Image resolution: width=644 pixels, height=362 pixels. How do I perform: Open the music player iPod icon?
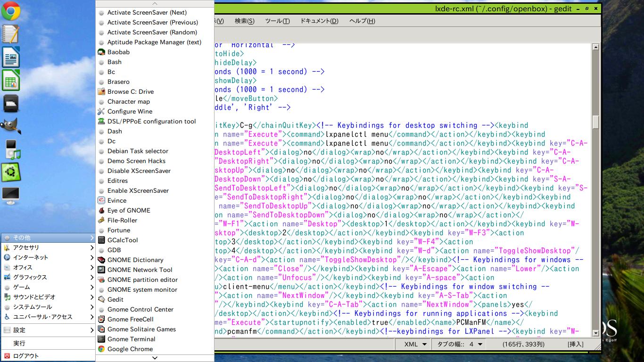(11, 149)
